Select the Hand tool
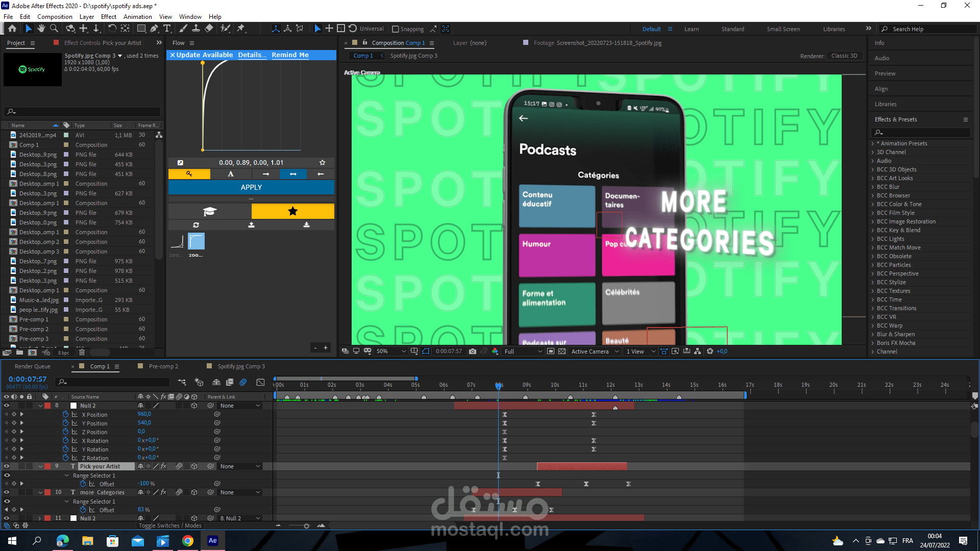This screenshot has height=551, width=980. point(41,29)
